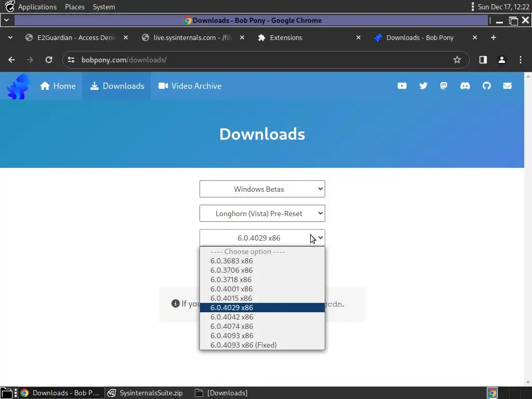The height and width of the screenshot is (399, 532).
Task: Open the Twitter bird icon link
Action: pos(423,86)
